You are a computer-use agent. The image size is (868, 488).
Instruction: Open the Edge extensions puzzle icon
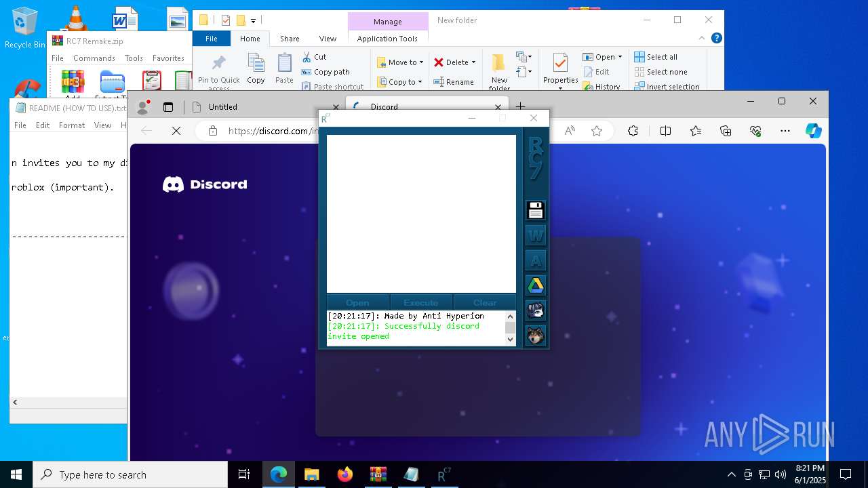point(633,131)
